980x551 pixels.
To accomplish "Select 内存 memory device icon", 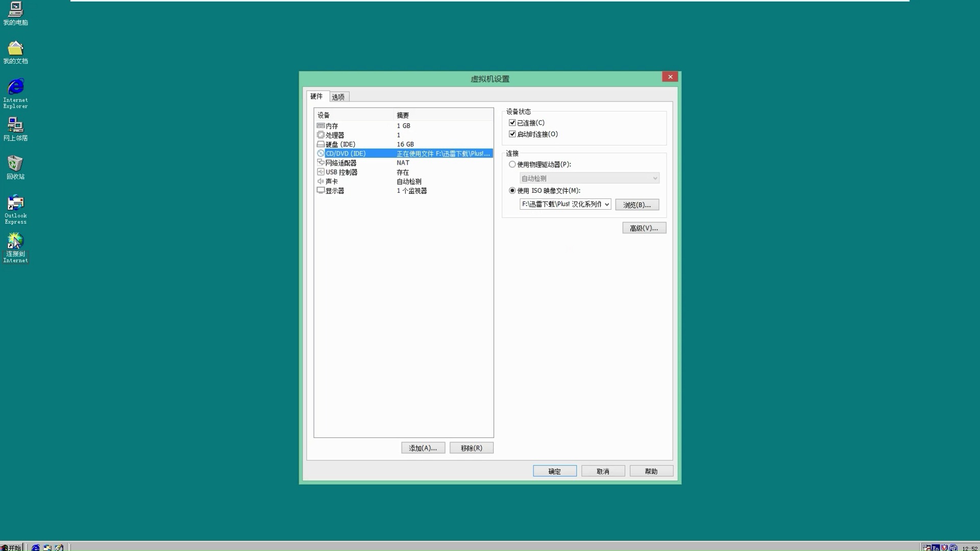I will pos(320,125).
